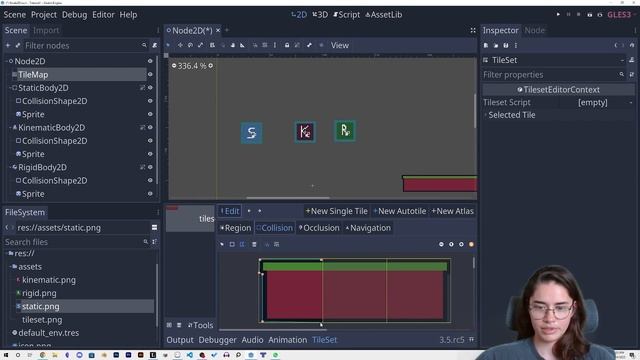Attach a script using Scene dock icon
640x360 pixels.
155,45
